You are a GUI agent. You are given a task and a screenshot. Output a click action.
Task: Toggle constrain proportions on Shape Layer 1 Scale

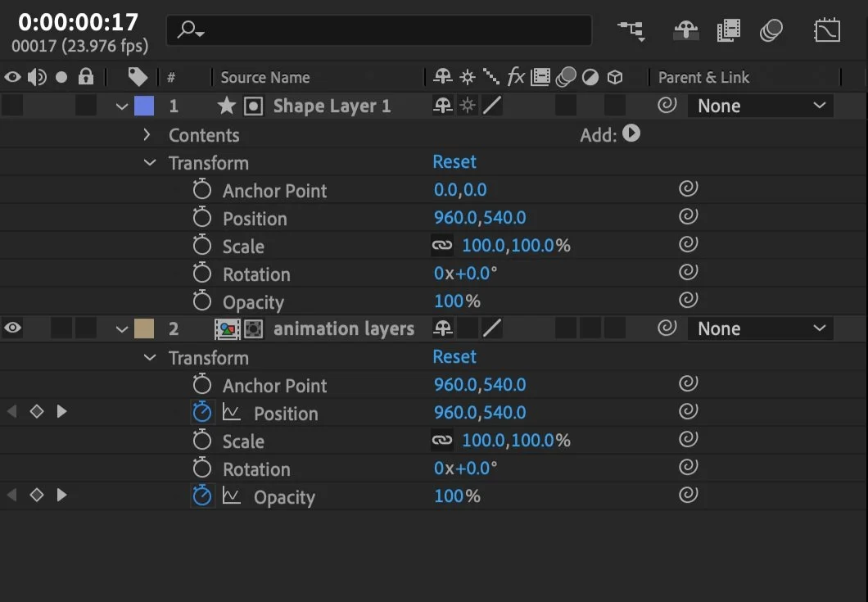coord(441,246)
